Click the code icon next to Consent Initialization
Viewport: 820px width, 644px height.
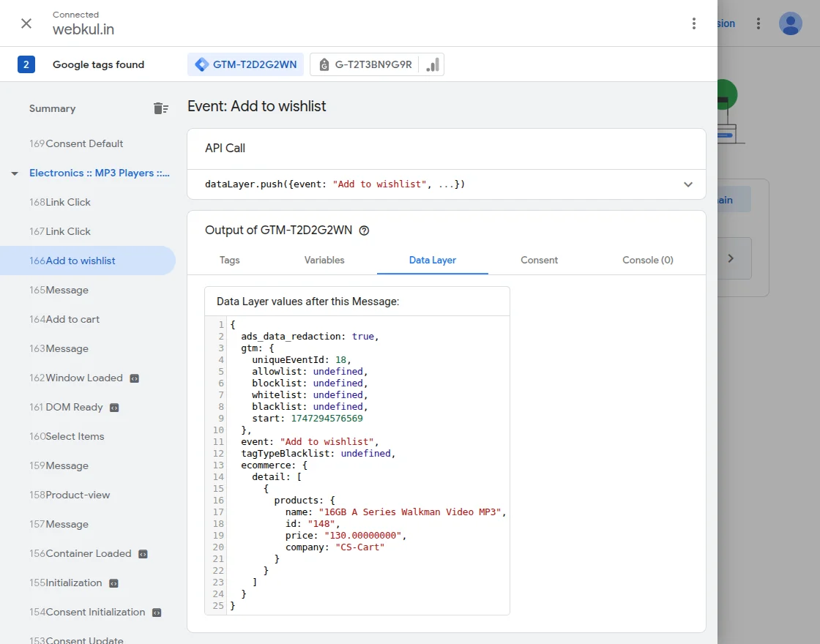pyautogui.click(x=157, y=613)
